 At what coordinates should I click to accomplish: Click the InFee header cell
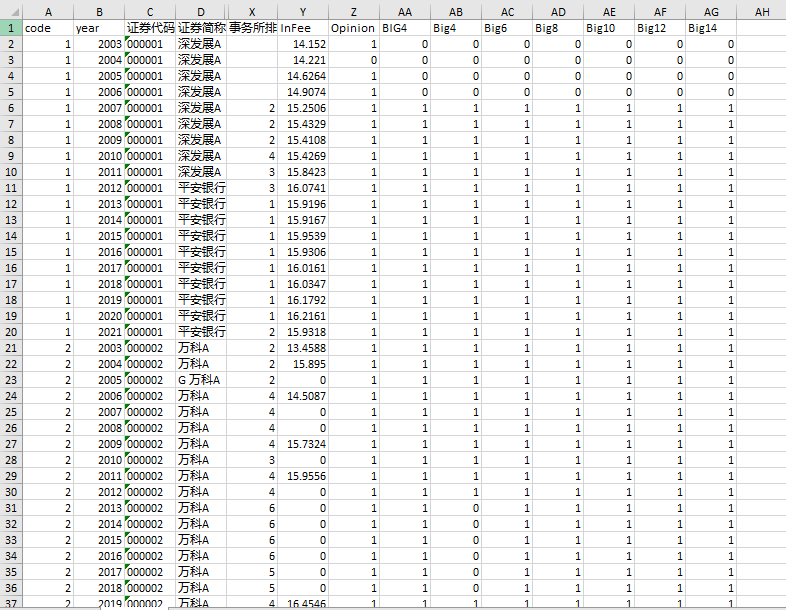pyautogui.click(x=302, y=28)
